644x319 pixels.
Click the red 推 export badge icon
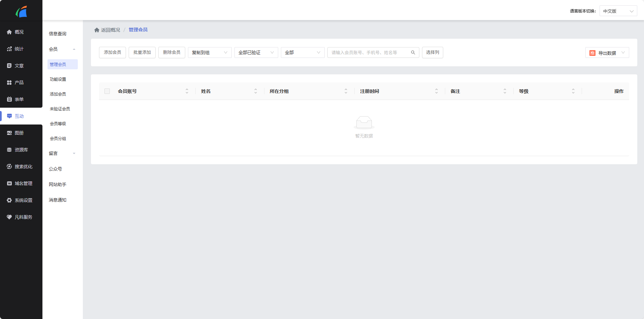[592, 53]
